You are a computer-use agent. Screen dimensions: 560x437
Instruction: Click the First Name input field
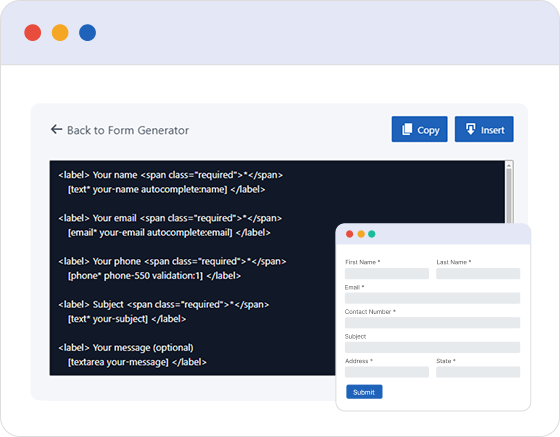387,273
